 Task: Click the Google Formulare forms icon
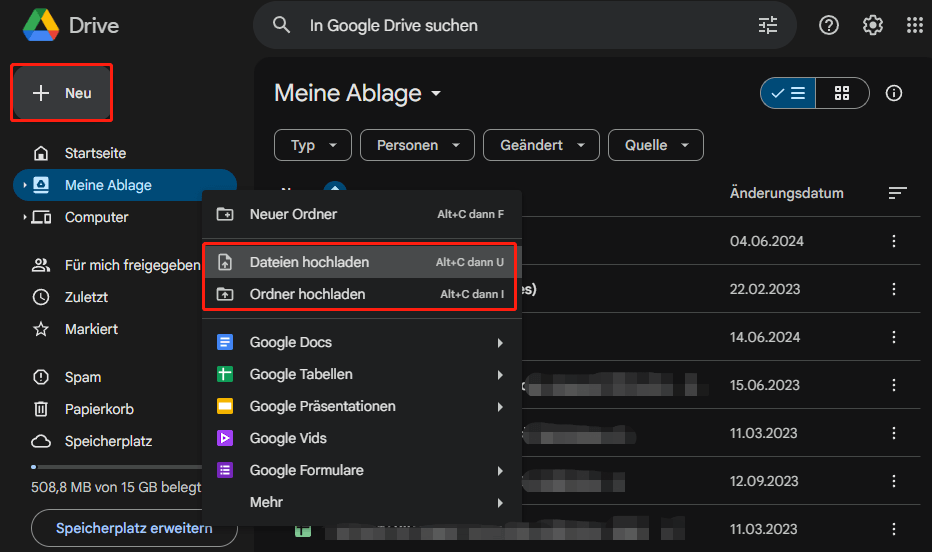tap(225, 471)
